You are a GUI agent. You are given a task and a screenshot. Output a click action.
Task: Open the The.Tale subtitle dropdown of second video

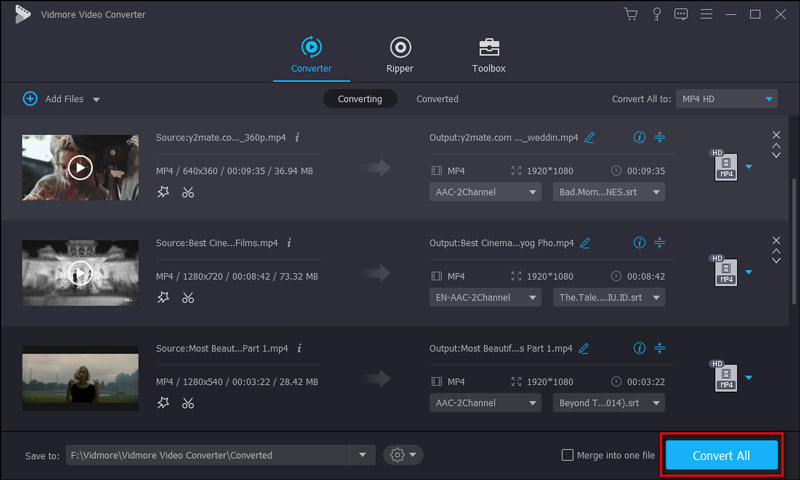[x=608, y=297]
